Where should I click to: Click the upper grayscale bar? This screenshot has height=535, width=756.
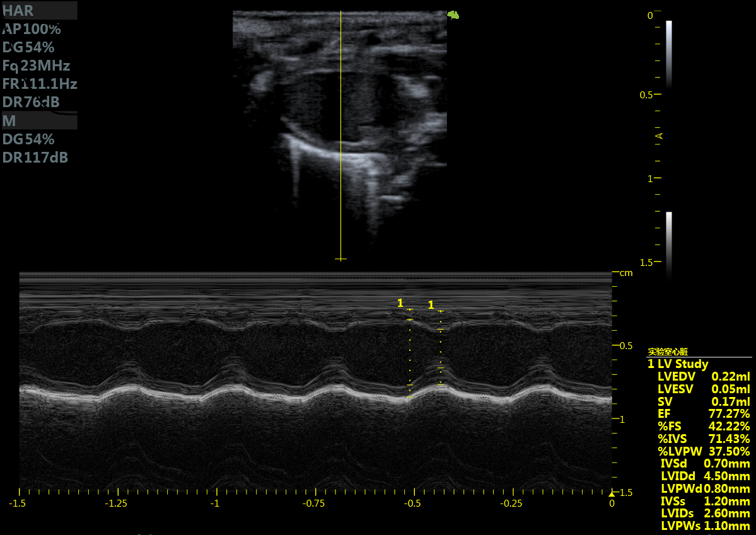click(x=669, y=54)
